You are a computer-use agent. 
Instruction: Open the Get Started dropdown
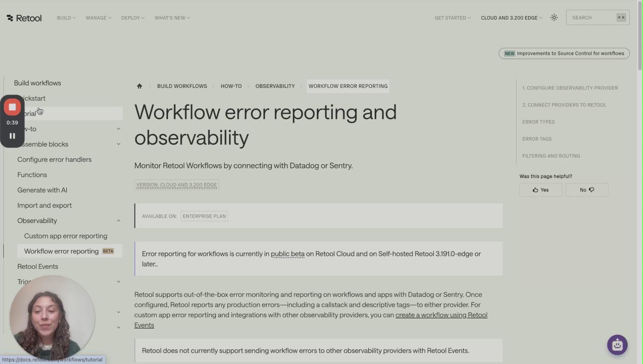[452, 18]
